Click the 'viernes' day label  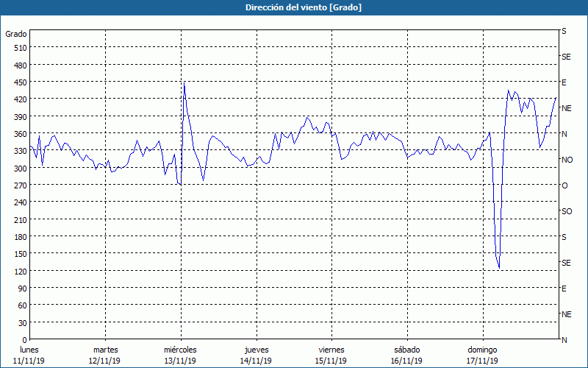331,350
